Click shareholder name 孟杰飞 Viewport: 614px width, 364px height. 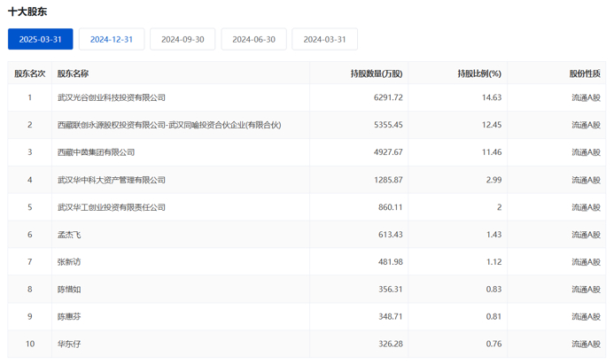pyautogui.click(x=69, y=235)
